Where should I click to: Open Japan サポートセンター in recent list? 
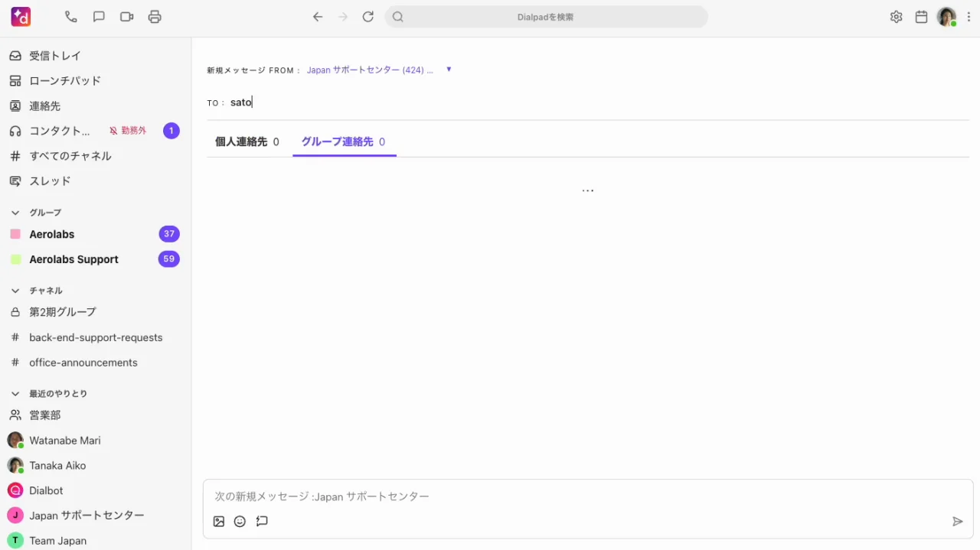87,516
